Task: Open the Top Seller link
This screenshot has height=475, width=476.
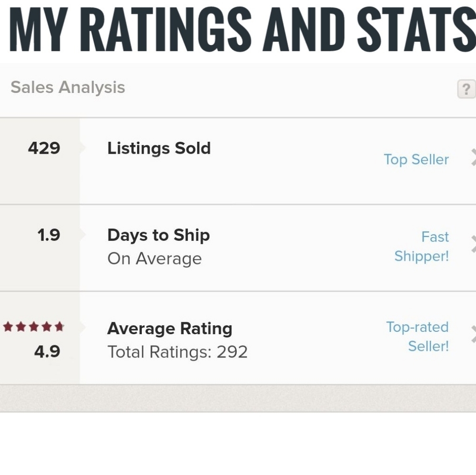Action: pyautogui.click(x=416, y=159)
